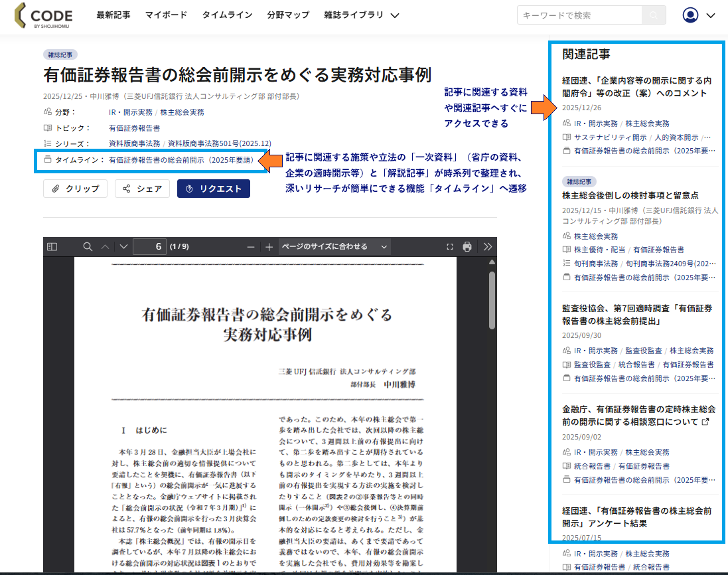
Task: Zoom in the PDF with plus icon
Action: pyautogui.click(x=269, y=247)
